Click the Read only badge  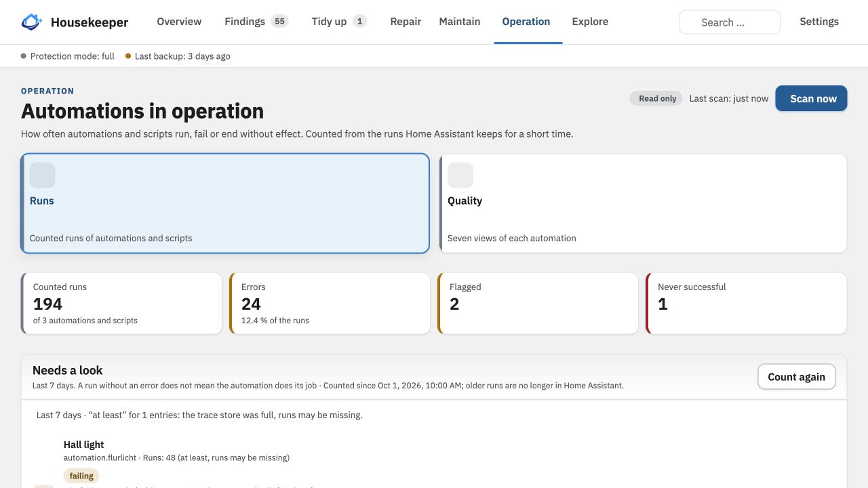pyautogui.click(x=656, y=98)
